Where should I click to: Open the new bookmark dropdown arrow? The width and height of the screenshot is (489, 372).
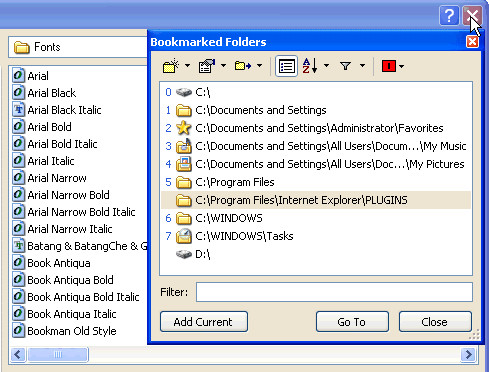(188, 66)
